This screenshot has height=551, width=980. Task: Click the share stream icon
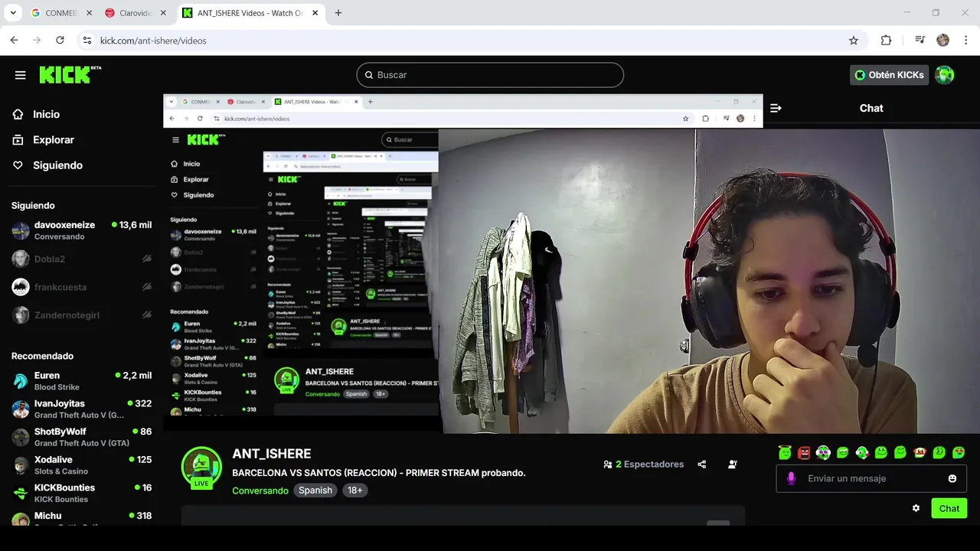point(702,465)
